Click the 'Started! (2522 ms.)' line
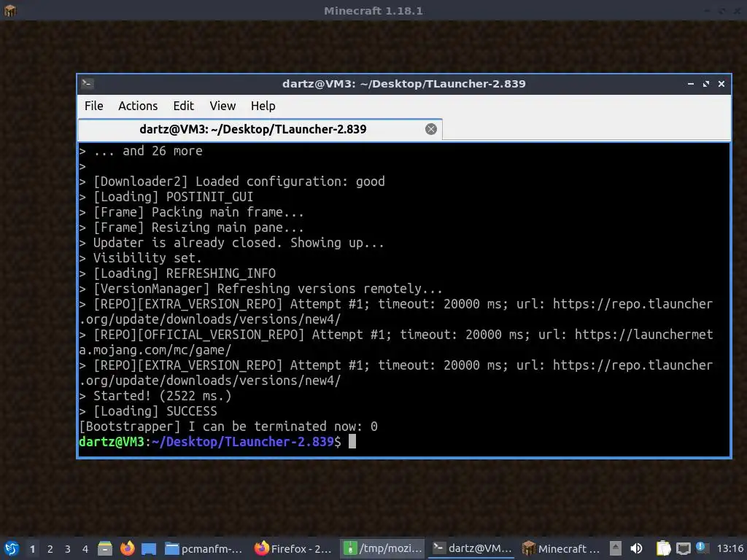This screenshot has width=747, height=560. tap(155, 396)
